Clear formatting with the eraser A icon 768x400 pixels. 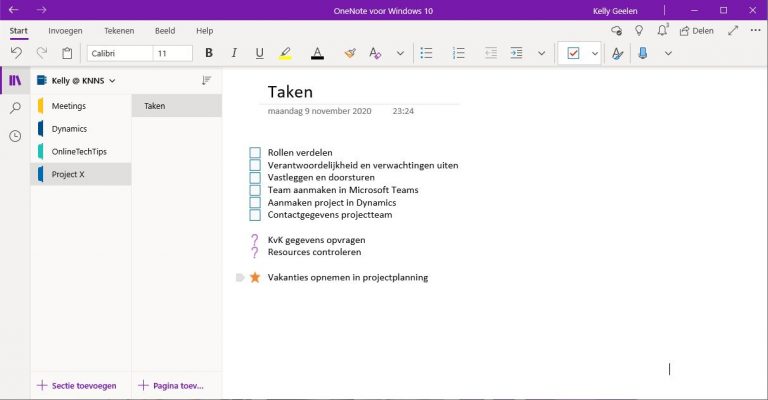click(375, 53)
